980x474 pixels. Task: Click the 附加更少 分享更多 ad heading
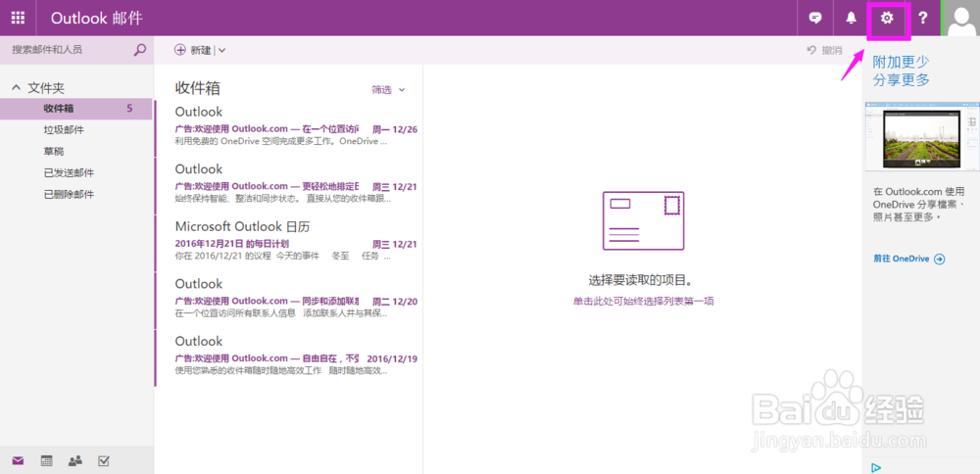[902, 71]
